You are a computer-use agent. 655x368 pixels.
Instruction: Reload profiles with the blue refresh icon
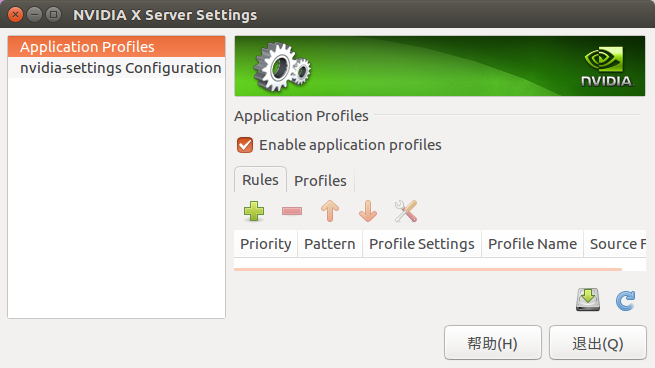point(625,300)
